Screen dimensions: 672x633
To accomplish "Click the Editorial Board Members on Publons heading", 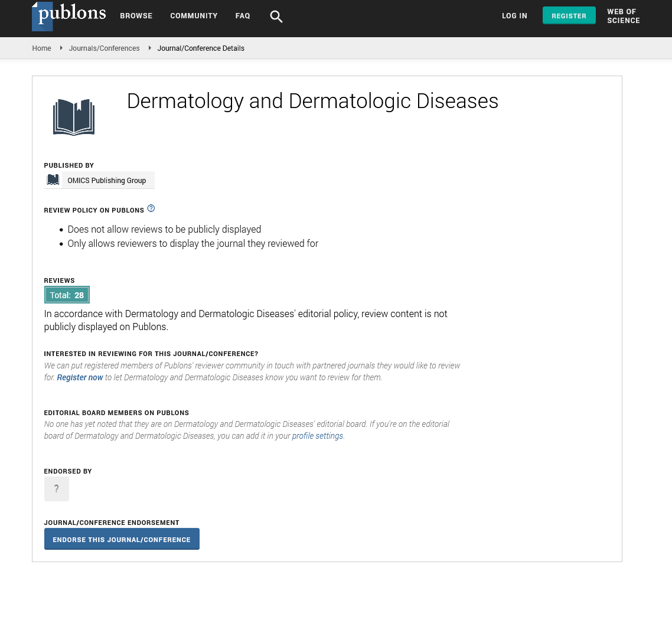I will [116, 413].
